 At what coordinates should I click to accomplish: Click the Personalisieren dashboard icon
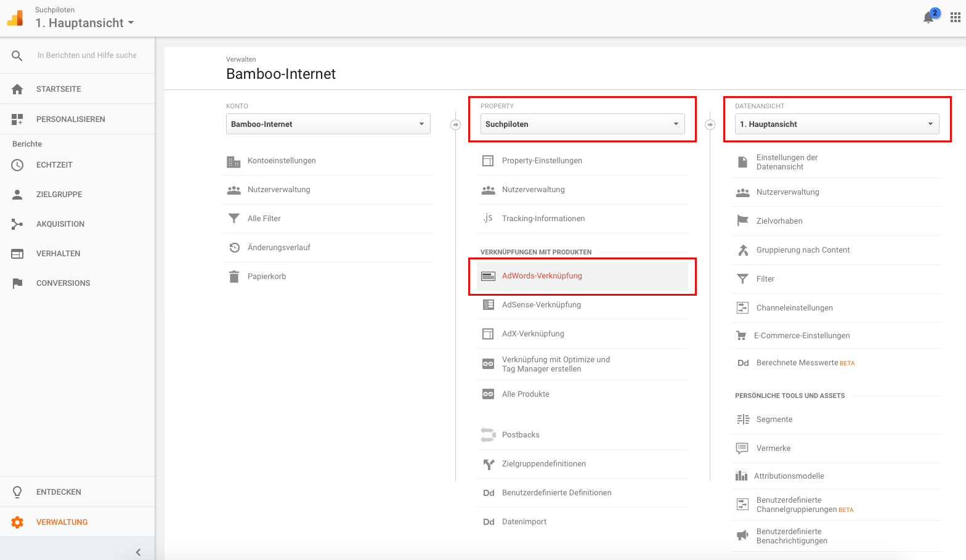click(17, 120)
